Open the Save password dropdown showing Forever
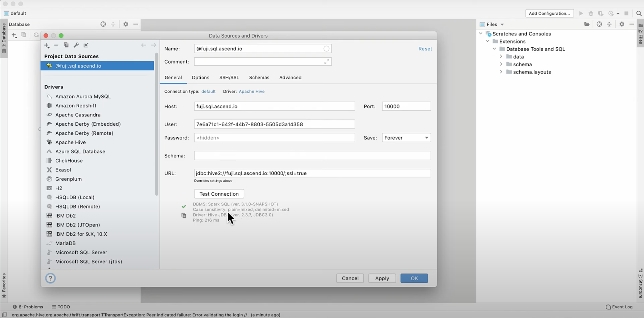 406,138
